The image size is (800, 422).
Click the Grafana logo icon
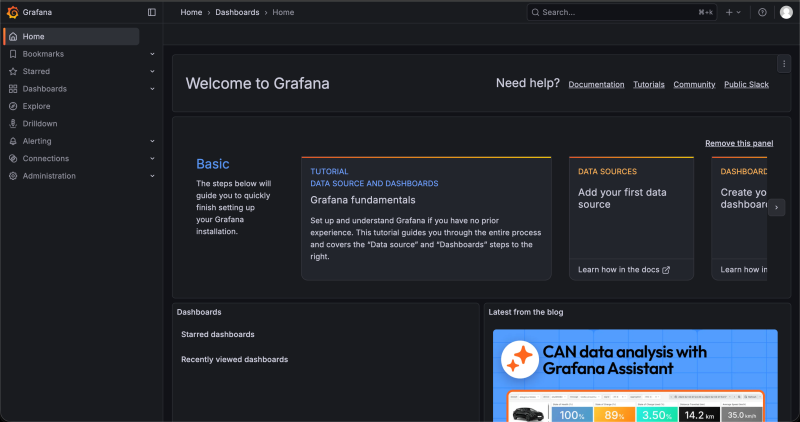pos(12,12)
